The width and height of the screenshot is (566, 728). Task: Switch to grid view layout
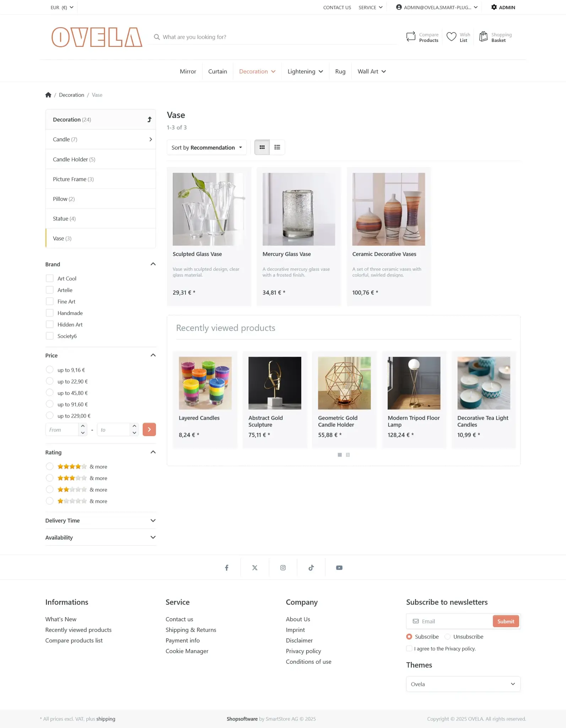(262, 147)
